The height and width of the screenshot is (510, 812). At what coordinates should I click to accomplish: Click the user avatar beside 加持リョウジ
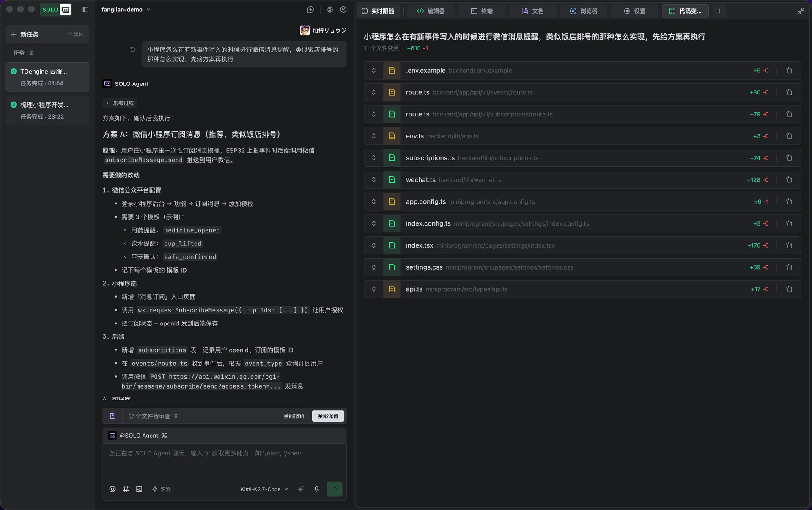[304, 30]
